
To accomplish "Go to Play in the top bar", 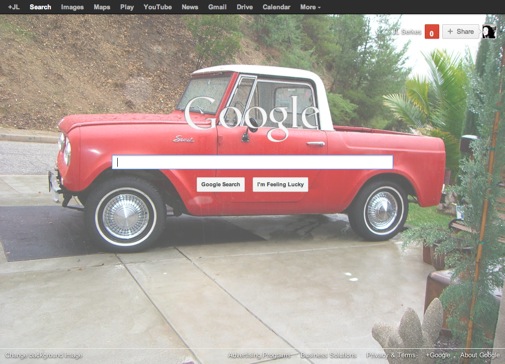I will [127, 7].
